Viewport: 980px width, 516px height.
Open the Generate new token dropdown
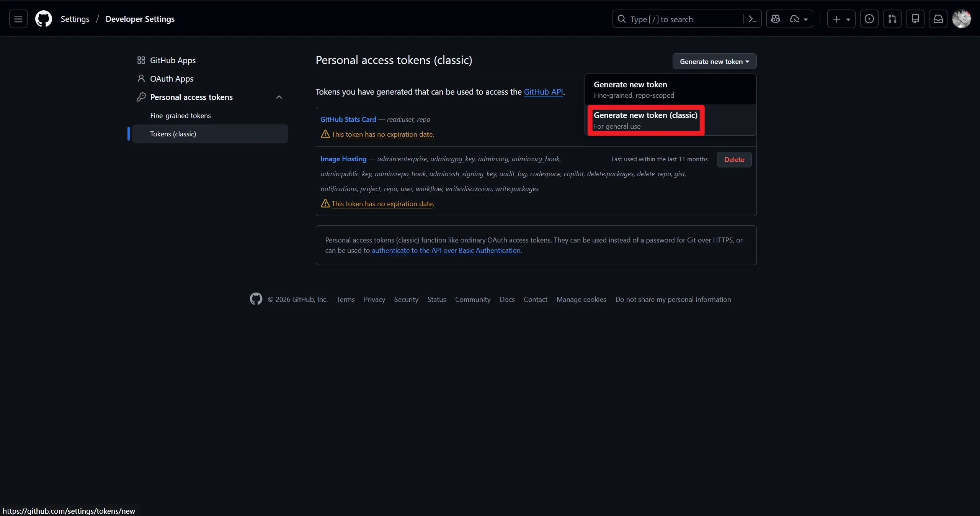(714, 61)
